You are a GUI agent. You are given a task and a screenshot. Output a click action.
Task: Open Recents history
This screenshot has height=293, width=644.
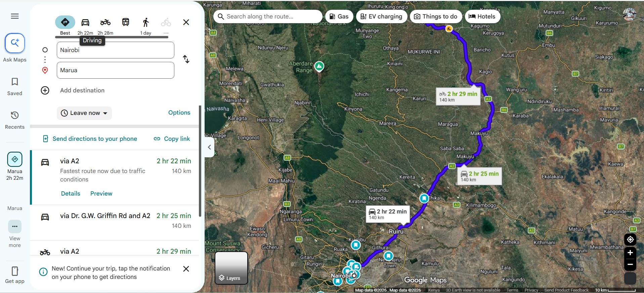[15, 120]
